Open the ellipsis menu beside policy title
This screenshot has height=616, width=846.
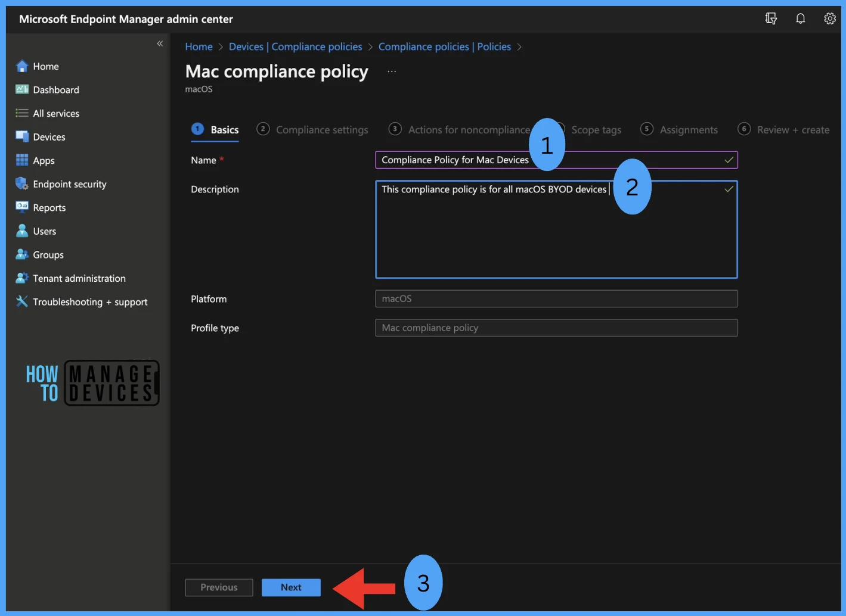pyautogui.click(x=392, y=71)
